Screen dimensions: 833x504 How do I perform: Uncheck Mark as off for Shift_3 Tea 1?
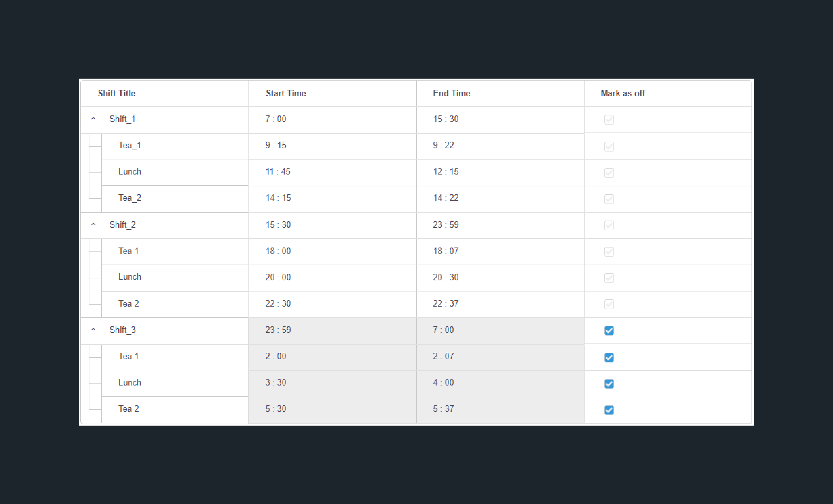[x=609, y=357]
